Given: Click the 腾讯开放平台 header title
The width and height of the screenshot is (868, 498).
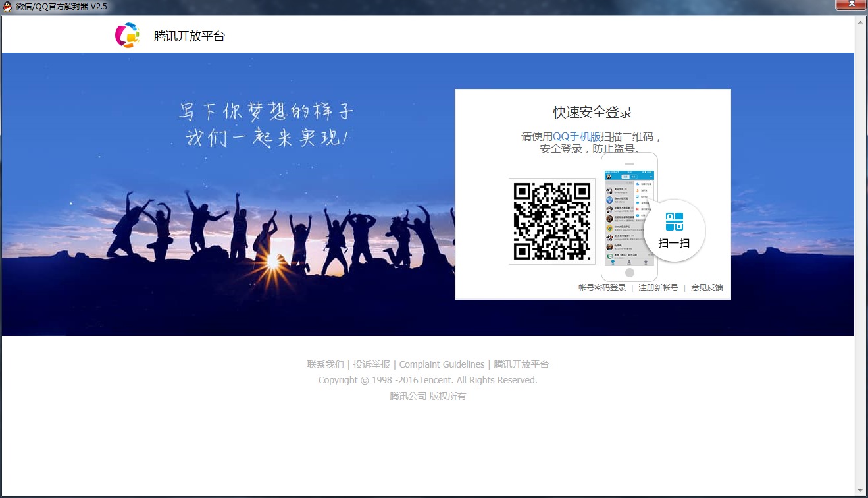Looking at the screenshot, I should click(189, 37).
